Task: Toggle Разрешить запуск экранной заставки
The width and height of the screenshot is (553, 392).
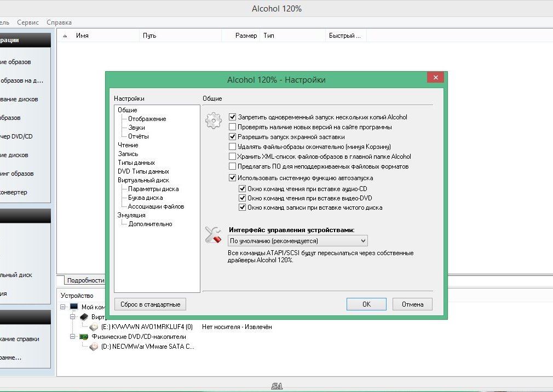Action: [x=232, y=137]
